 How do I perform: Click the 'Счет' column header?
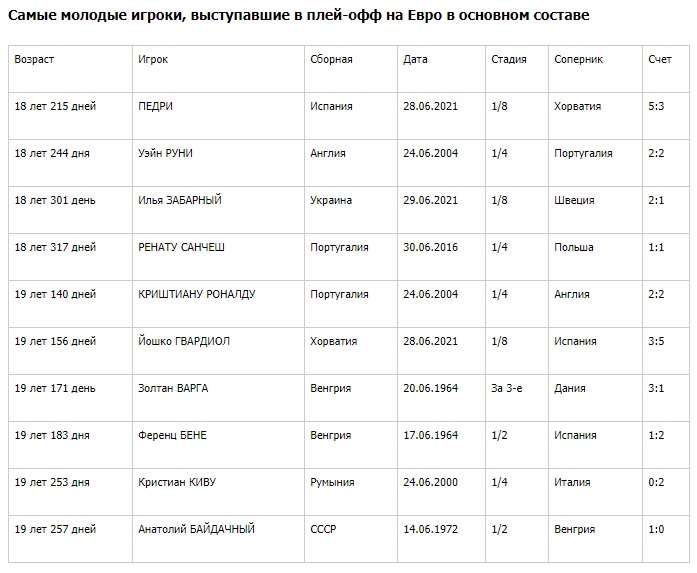click(x=659, y=60)
